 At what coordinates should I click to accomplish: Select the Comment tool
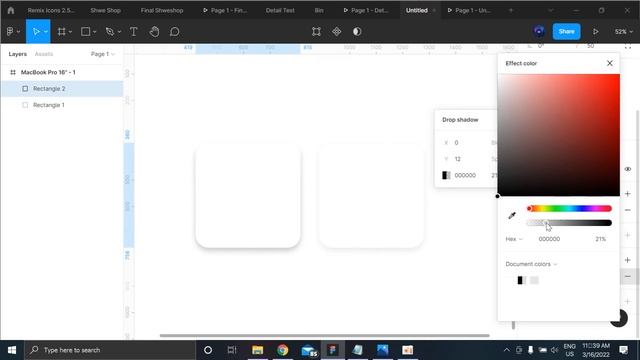click(175, 31)
